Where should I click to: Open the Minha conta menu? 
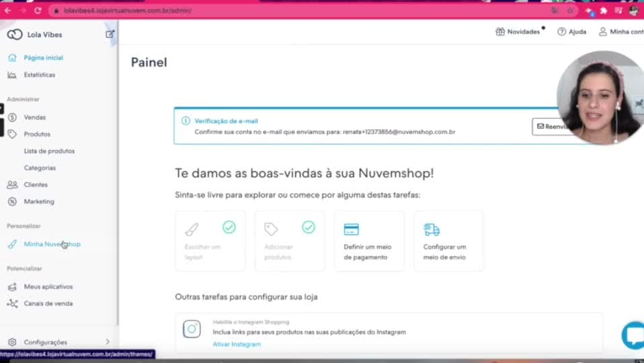coord(621,32)
